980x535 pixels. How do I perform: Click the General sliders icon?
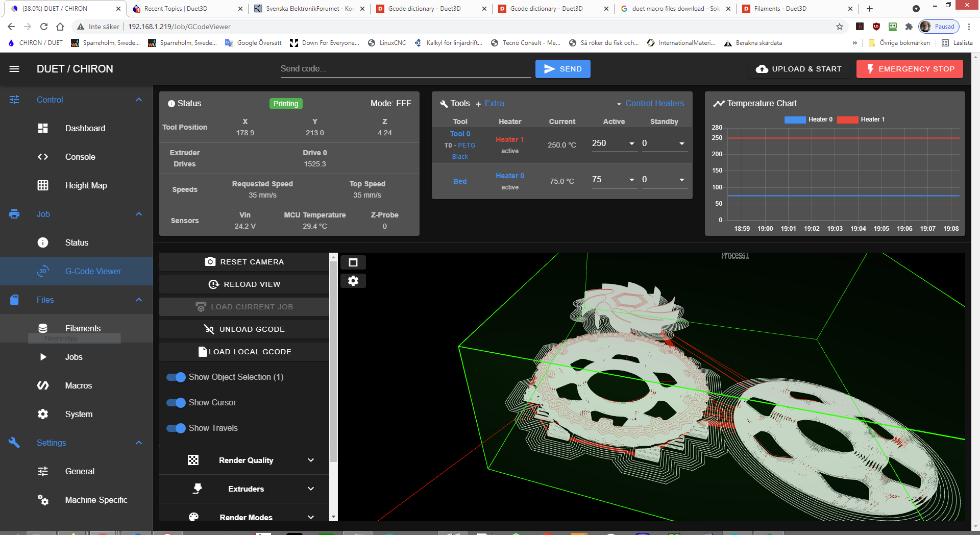coord(43,471)
